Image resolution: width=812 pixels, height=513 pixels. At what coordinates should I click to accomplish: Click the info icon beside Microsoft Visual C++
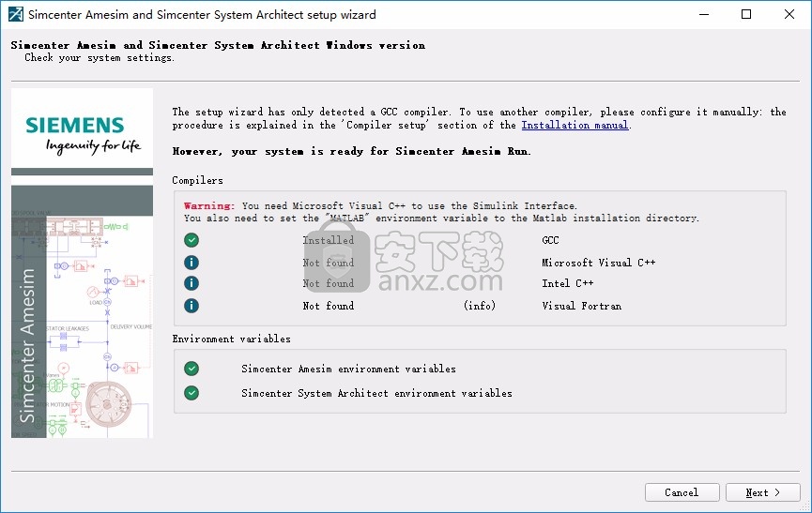(x=192, y=263)
